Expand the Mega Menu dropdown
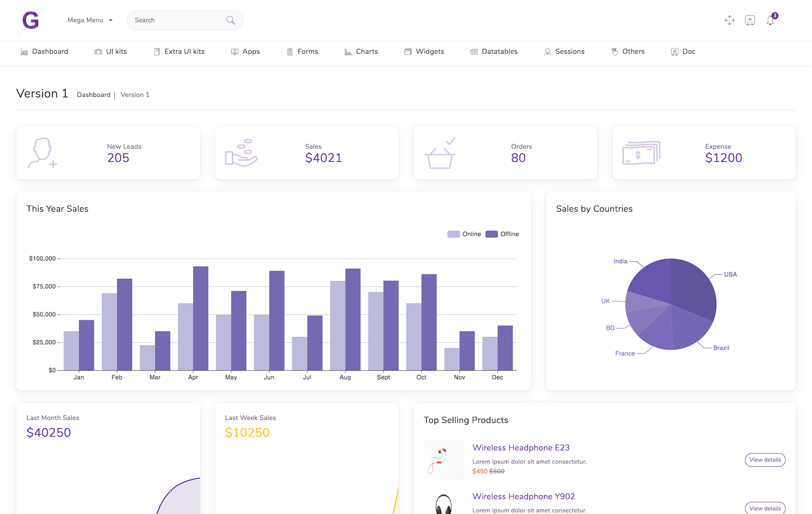 [90, 20]
